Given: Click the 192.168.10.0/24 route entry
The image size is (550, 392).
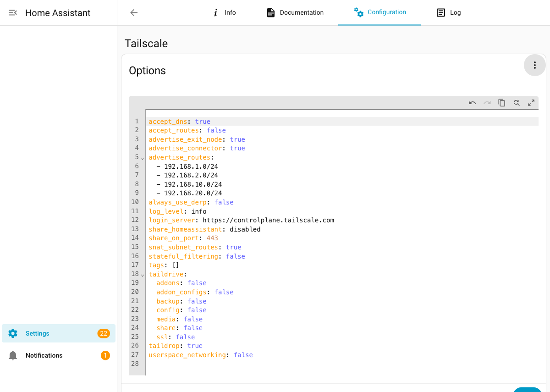Looking at the screenshot, I should 193,184.
